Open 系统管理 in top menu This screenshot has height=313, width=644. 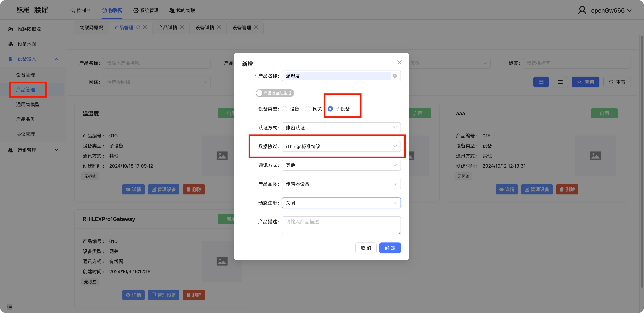click(146, 10)
